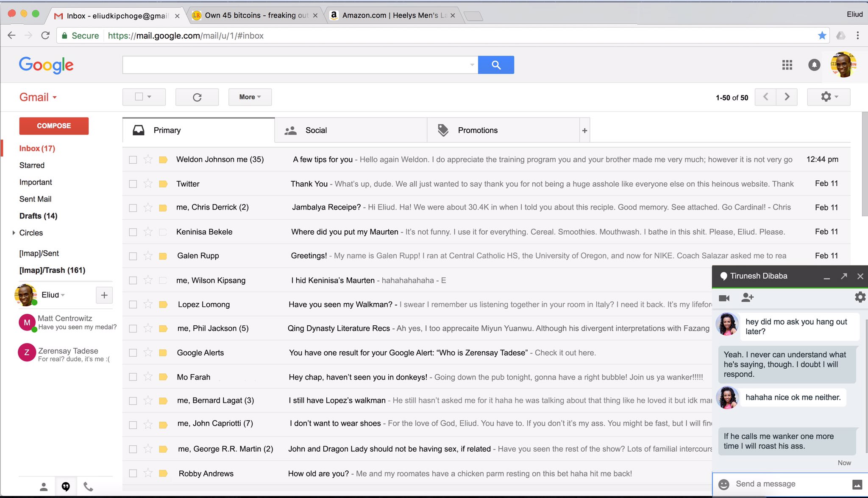Click the blue search magnifier button
The image size is (868, 498).
[496, 65]
